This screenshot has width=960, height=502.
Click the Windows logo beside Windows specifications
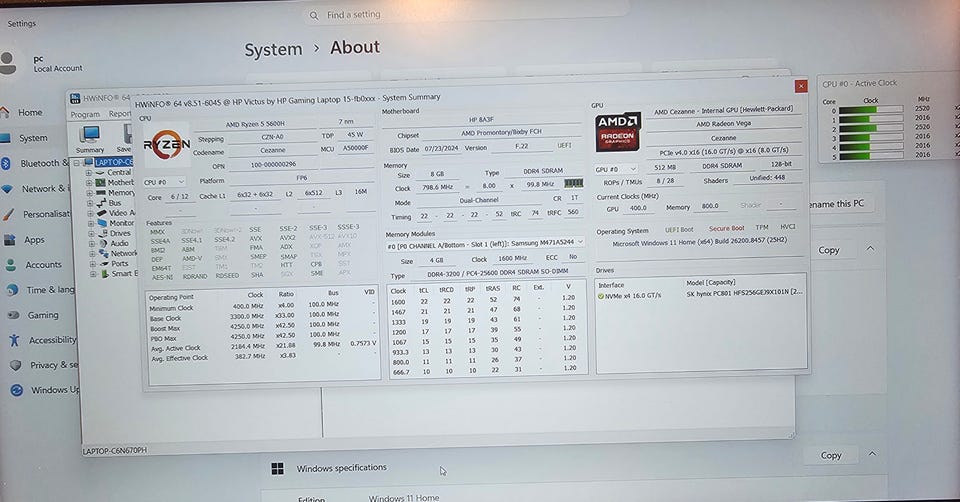click(x=277, y=468)
